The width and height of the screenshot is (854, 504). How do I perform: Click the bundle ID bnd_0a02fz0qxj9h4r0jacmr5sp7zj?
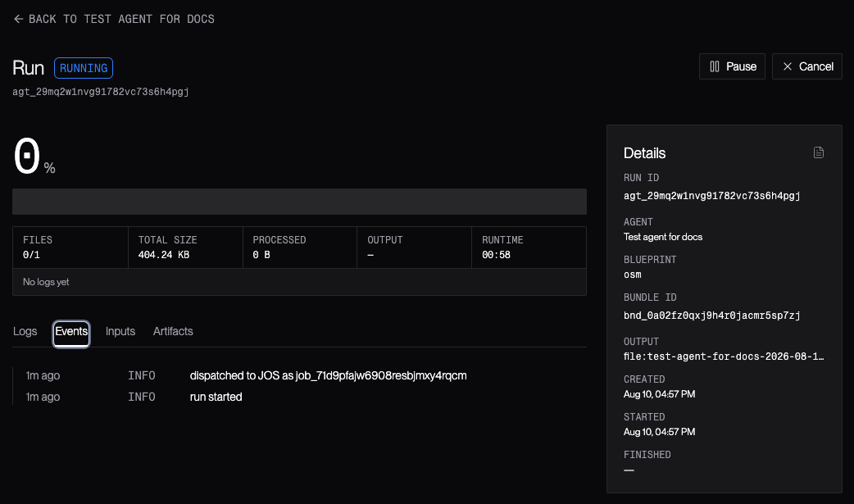(712, 316)
